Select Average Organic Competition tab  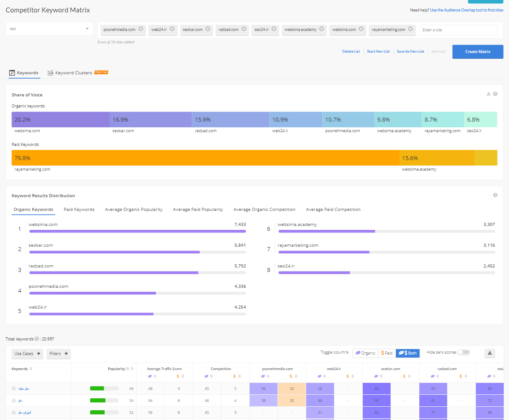(x=265, y=210)
